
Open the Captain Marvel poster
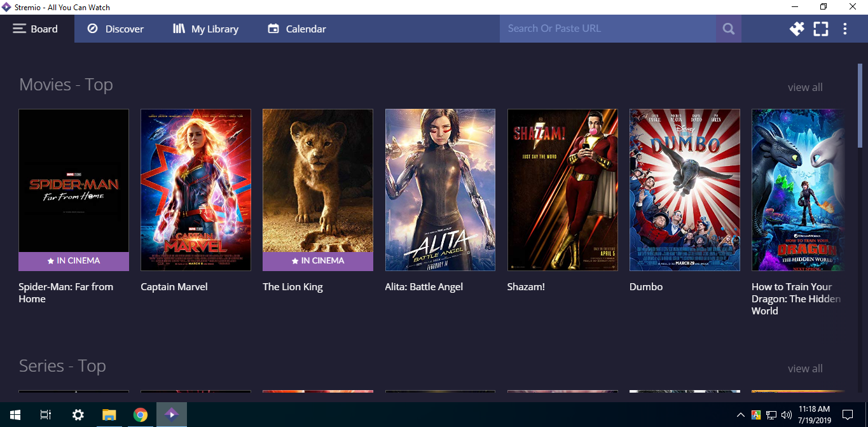tap(196, 190)
